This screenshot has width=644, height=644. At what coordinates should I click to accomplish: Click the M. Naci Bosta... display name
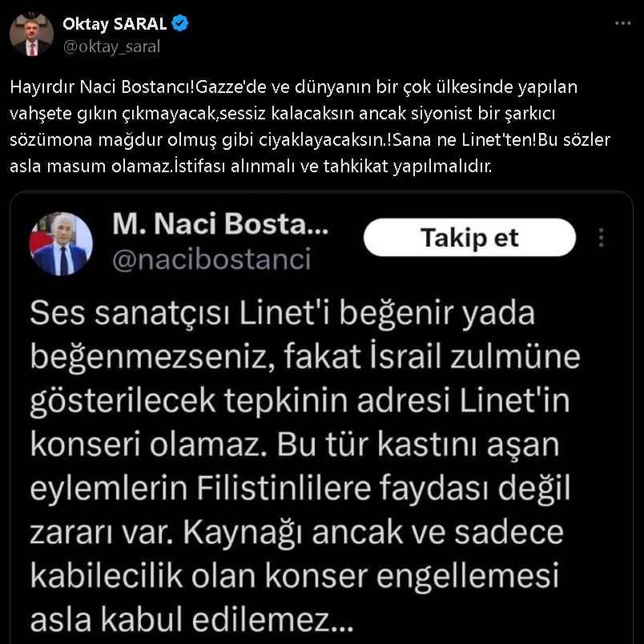[220, 225]
